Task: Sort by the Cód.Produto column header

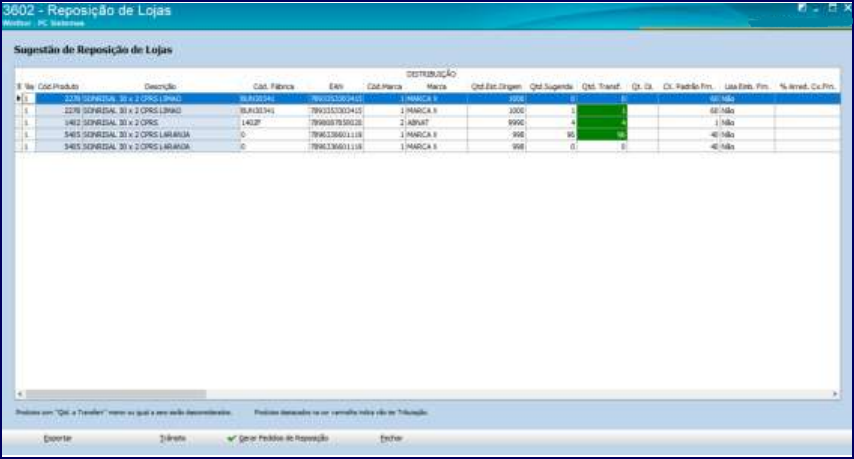Action: (58, 87)
